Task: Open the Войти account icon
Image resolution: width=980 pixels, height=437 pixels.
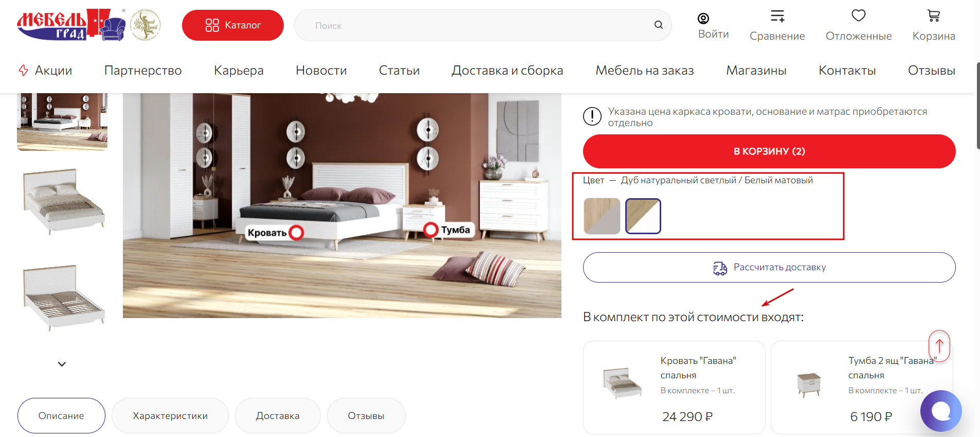Action: (703, 19)
